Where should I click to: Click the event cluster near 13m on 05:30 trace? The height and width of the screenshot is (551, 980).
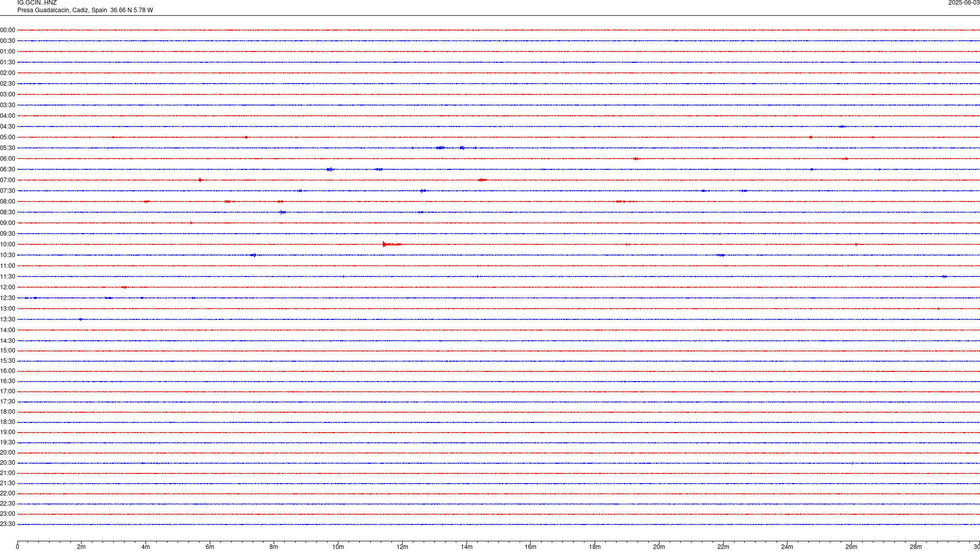(x=440, y=148)
